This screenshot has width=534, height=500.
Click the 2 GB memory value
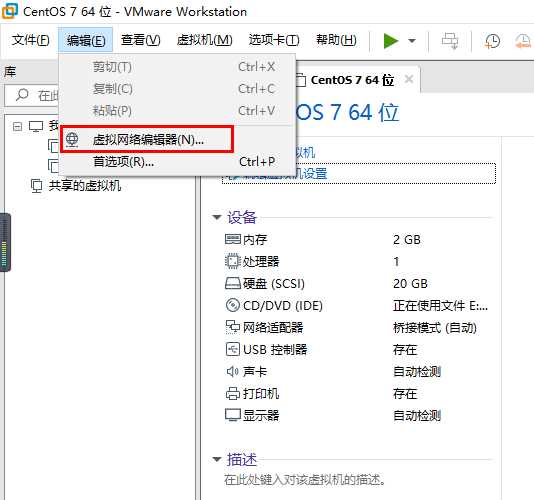pos(407,239)
